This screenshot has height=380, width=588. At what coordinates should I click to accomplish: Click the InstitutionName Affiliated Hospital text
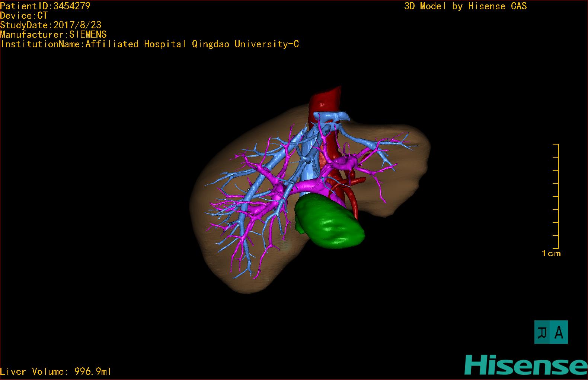pos(150,44)
